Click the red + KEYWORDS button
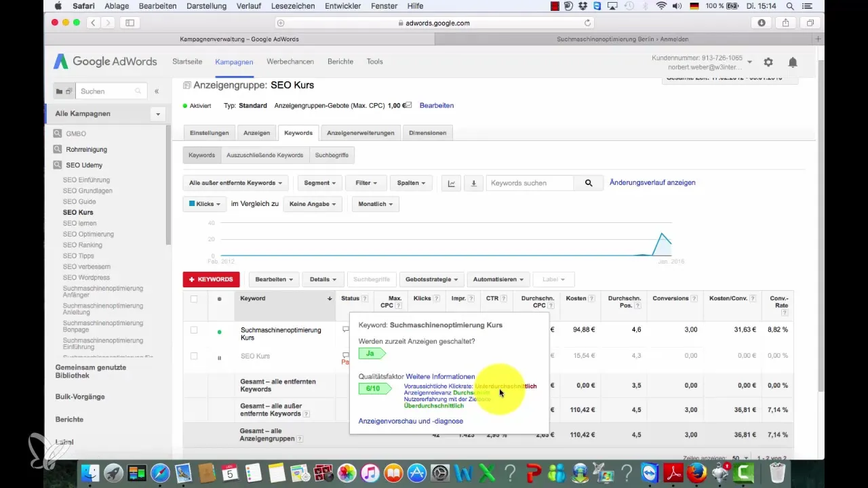 [x=211, y=279]
